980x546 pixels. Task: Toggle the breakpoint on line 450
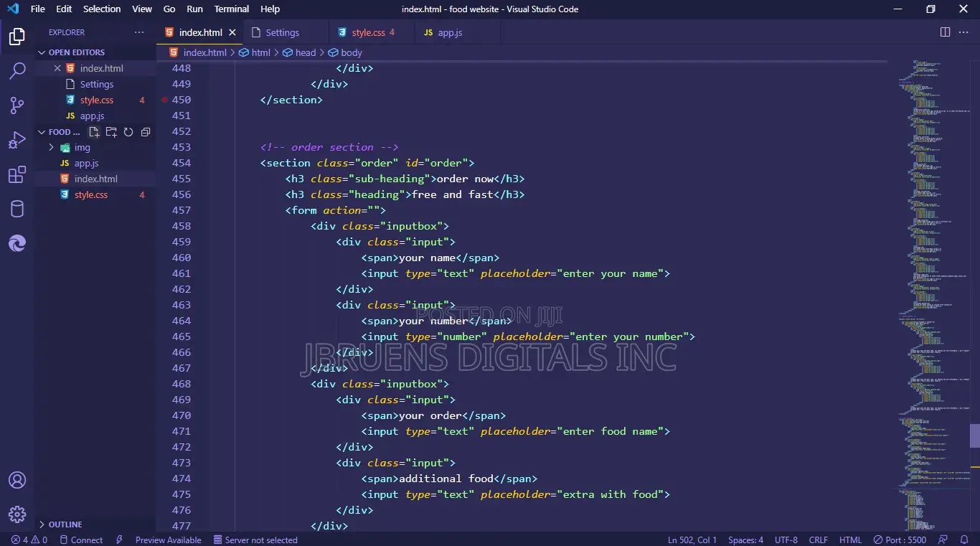(164, 100)
